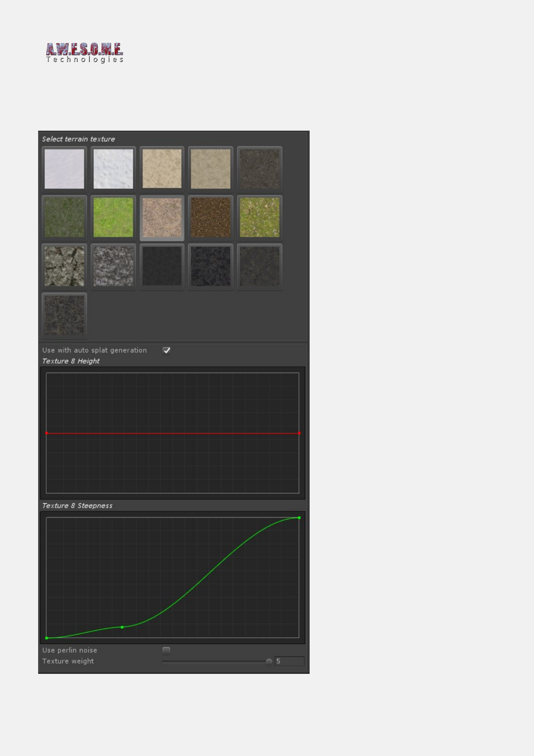Choose the dark grey gravel texture ending the third row
This screenshot has height=756, width=534.
(259, 267)
